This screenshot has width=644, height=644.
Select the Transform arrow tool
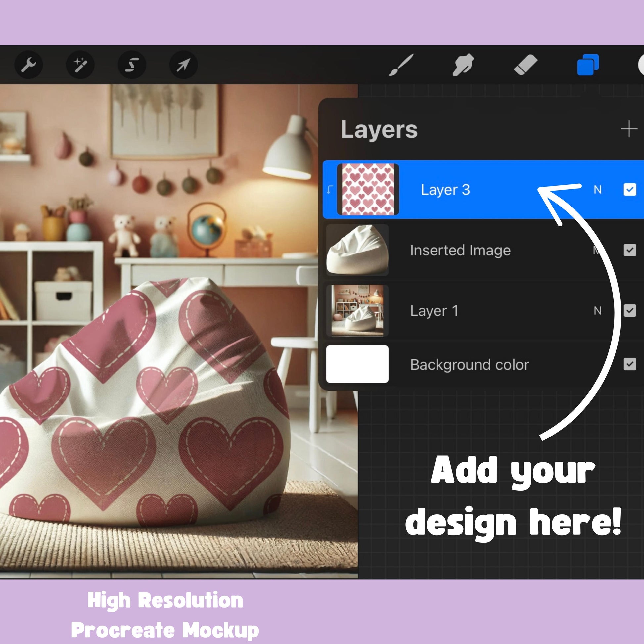pos(183,65)
